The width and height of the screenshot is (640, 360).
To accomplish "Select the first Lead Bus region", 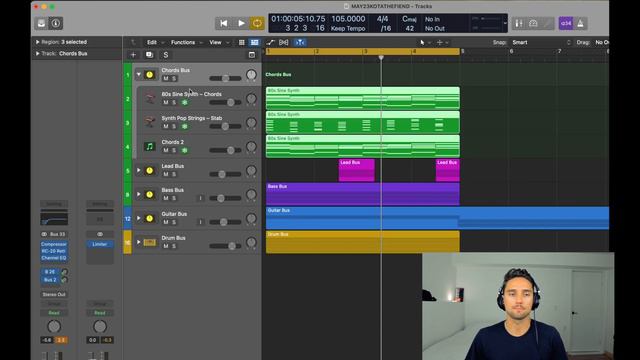I will point(356,170).
